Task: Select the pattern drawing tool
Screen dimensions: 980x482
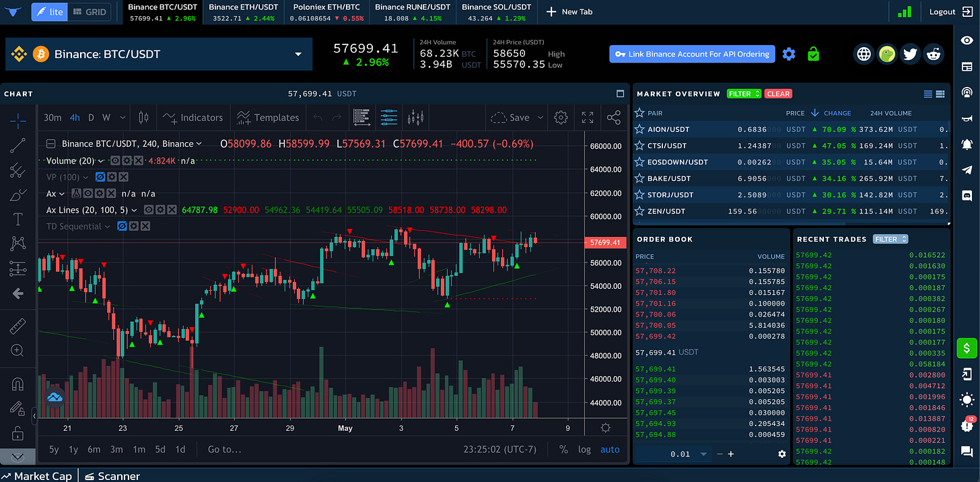Action: point(17,244)
